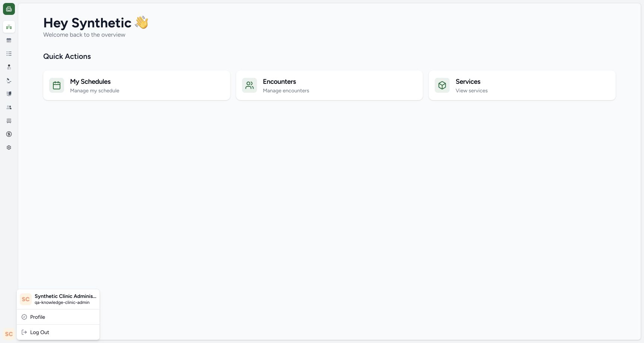Screen dimensions: 644x343
Task: Choose Log Out from the user menu
Action: (x=58, y=332)
